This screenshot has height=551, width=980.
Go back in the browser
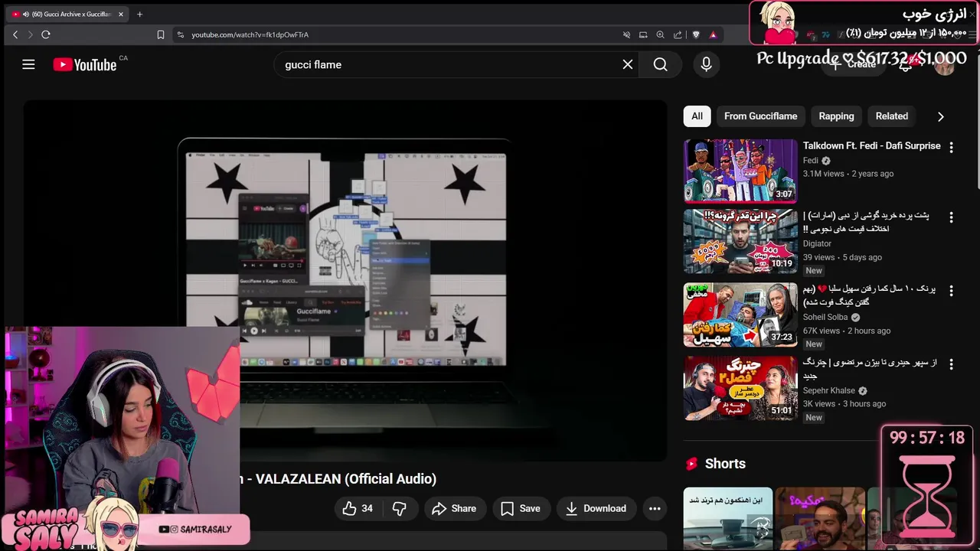pyautogui.click(x=15, y=34)
